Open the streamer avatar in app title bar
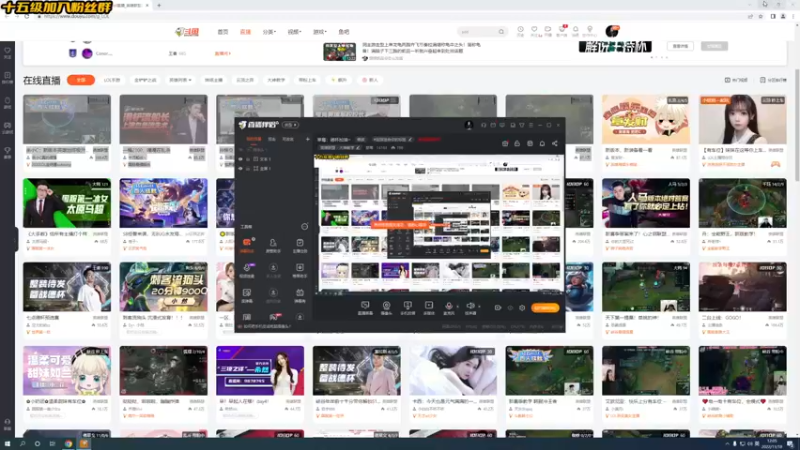Image resolution: width=800 pixels, height=450 pixels. [468, 125]
